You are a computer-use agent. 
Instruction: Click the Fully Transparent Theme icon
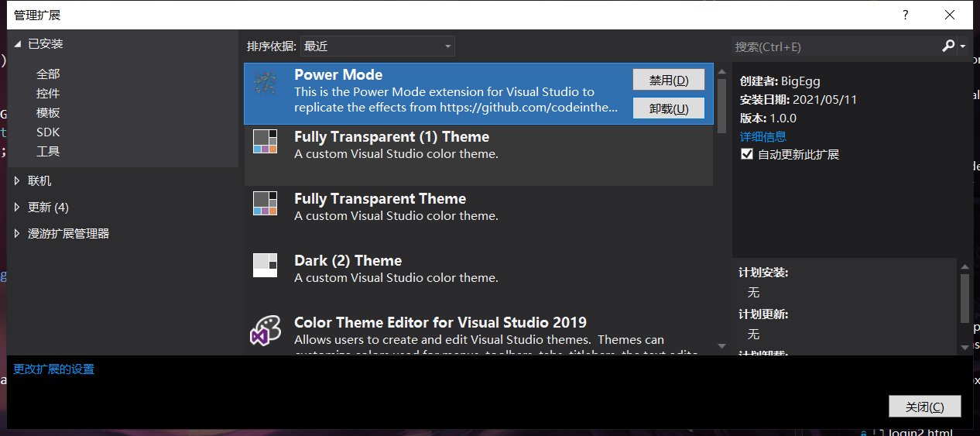265,203
